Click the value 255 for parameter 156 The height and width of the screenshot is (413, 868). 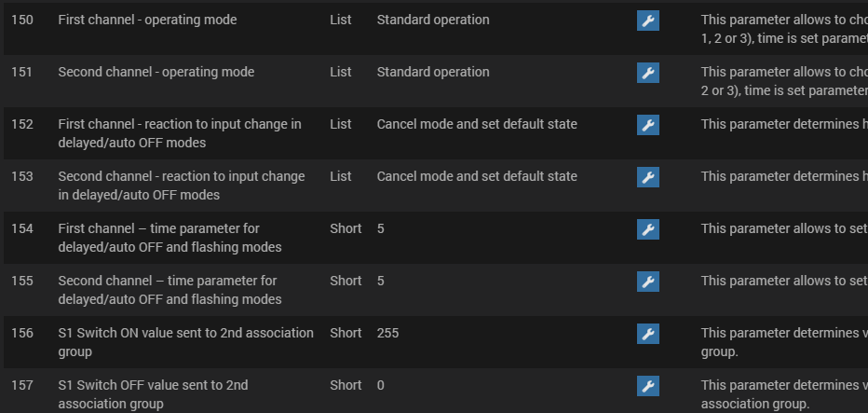pyautogui.click(x=387, y=333)
